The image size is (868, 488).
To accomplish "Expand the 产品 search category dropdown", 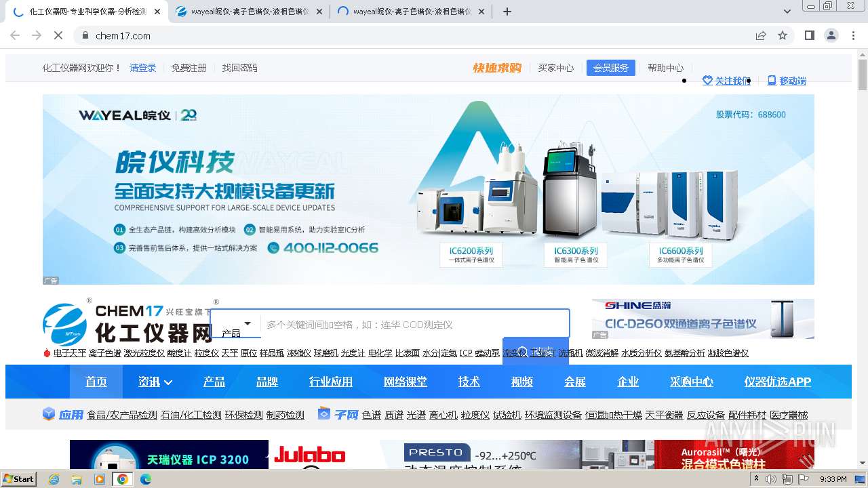I will point(248,323).
